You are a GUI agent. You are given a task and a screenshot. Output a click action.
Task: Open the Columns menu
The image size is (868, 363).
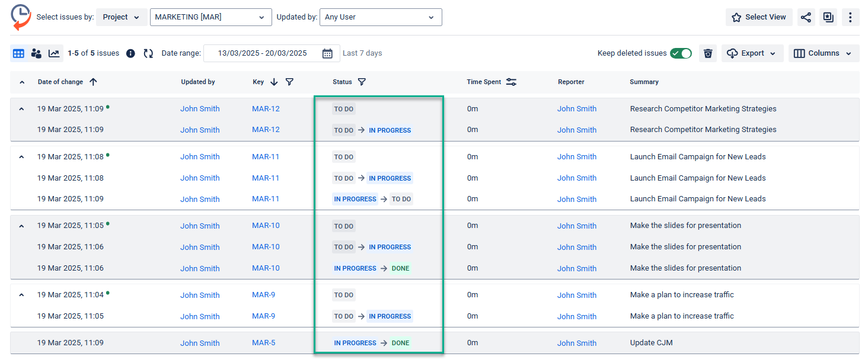point(824,53)
